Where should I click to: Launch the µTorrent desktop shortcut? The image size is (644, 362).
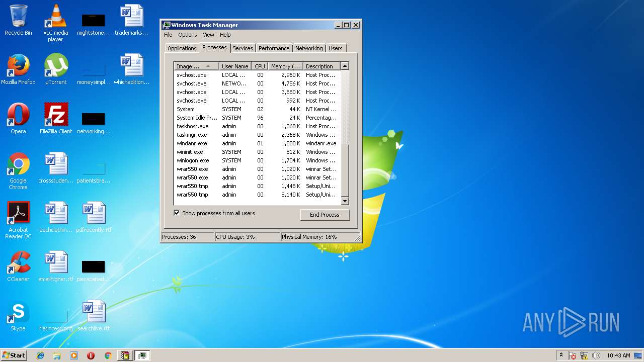[x=56, y=69]
